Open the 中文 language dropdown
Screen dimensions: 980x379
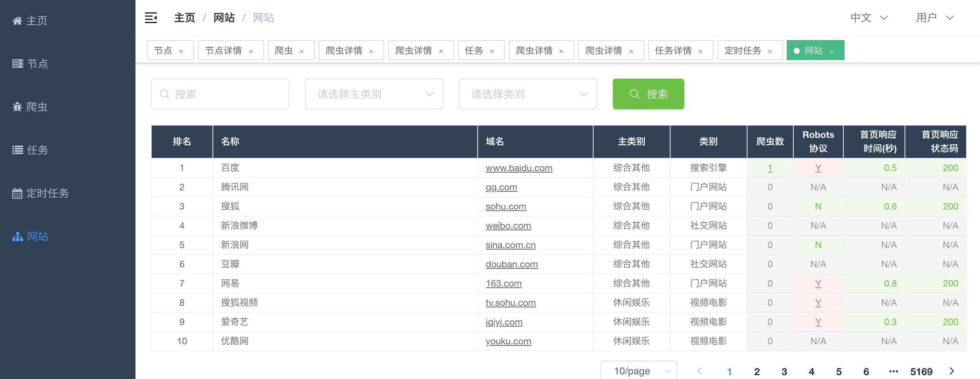869,18
